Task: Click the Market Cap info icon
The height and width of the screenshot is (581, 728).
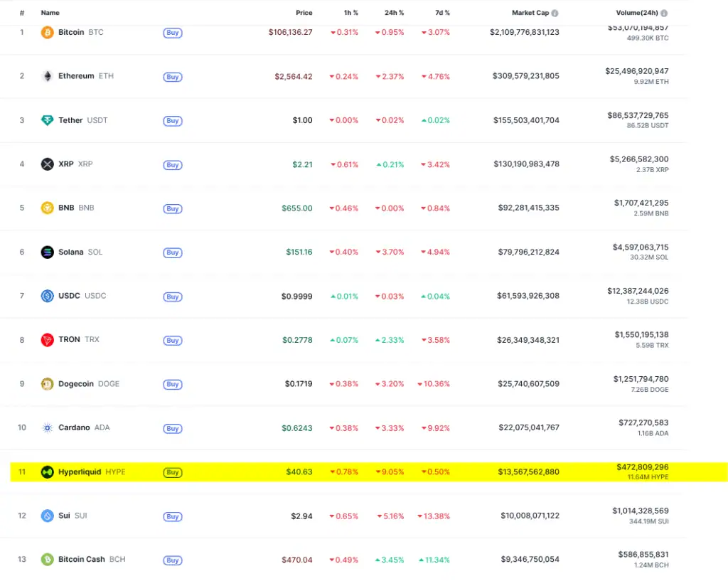Action: pyautogui.click(x=555, y=13)
